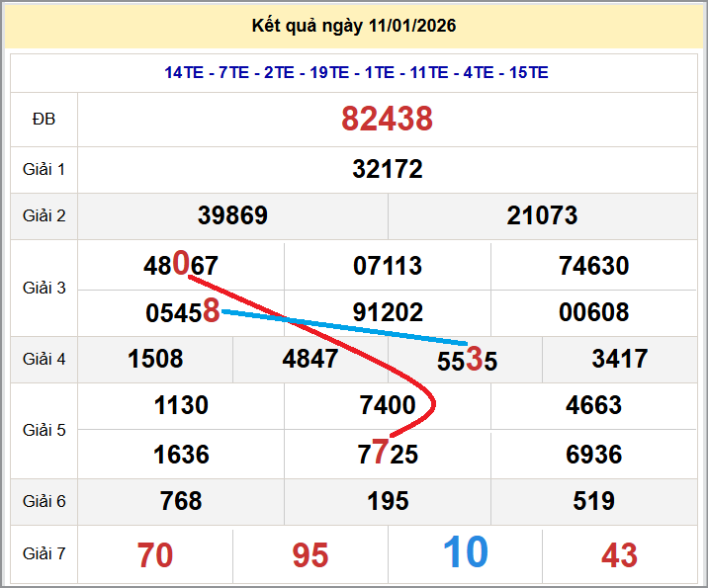This screenshot has height=588, width=708.
Task: Select the Giải 6 number 195
Action: [387, 501]
